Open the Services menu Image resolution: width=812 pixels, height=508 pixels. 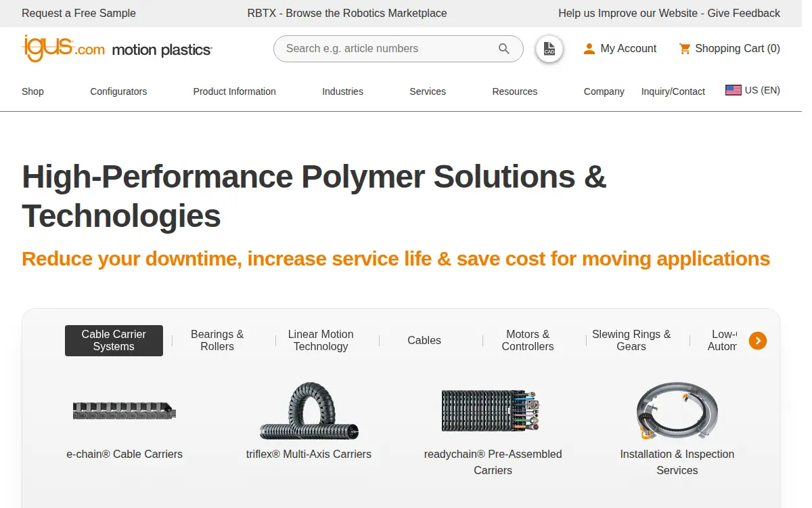coord(428,91)
